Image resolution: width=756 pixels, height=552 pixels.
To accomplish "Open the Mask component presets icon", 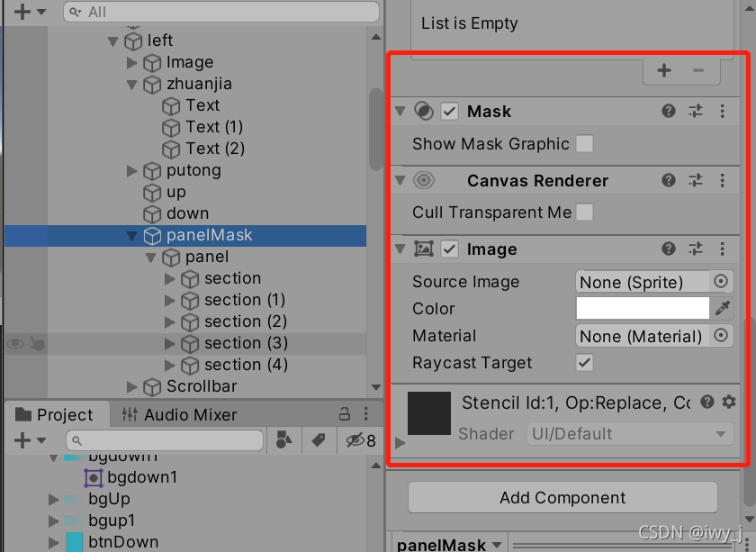I will 694,111.
